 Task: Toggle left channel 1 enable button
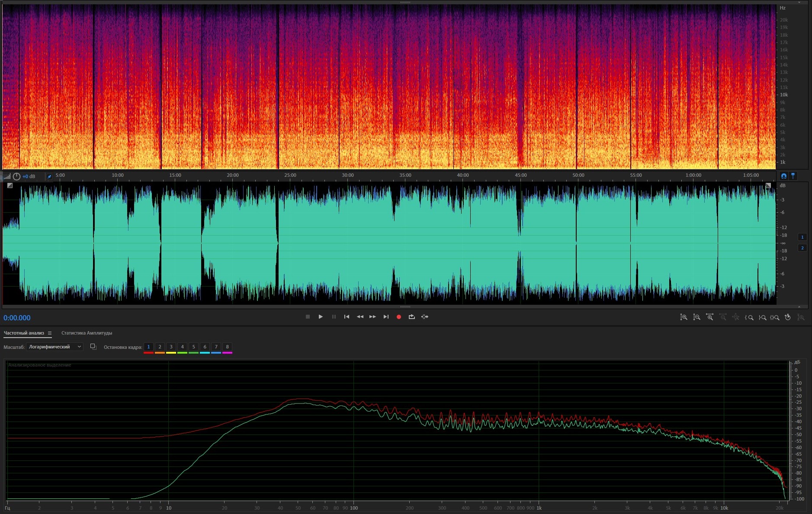click(802, 237)
